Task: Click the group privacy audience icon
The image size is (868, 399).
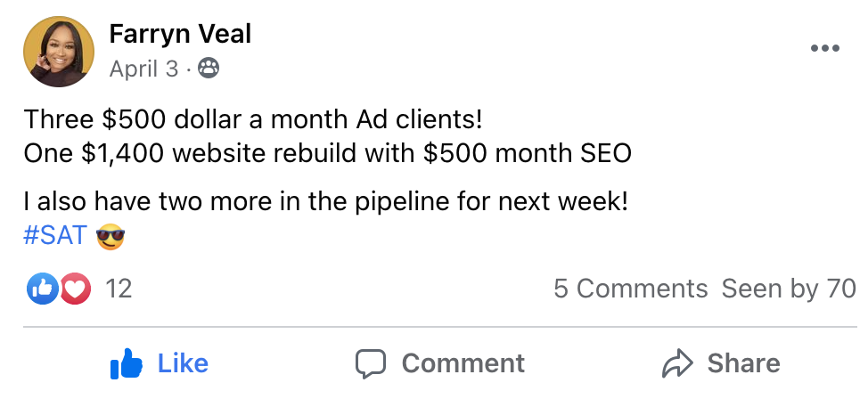Action: [x=209, y=69]
